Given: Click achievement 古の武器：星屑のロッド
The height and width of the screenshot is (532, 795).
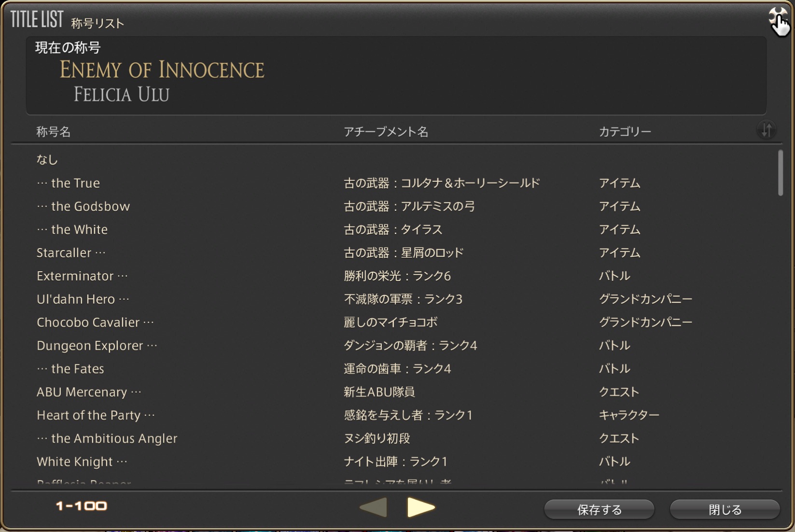Looking at the screenshot, I should pyautogui.click(x=404, y=252).
